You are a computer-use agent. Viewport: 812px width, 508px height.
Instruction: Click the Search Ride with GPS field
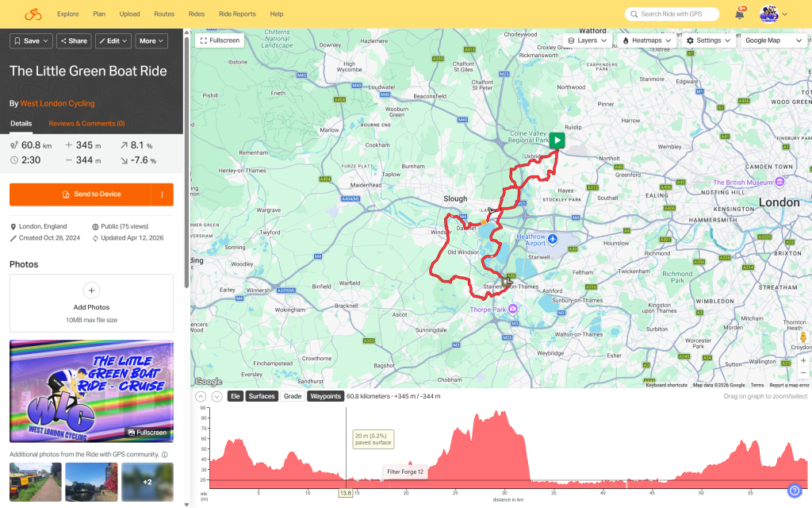pyautogui.click(x=672, y=14)
